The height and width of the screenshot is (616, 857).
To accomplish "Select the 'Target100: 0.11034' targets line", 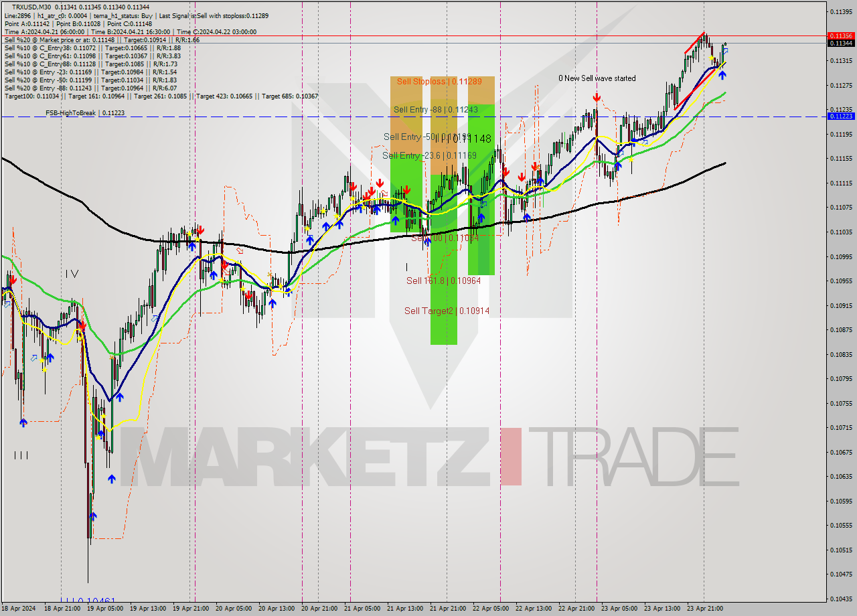I will [161, 96].
